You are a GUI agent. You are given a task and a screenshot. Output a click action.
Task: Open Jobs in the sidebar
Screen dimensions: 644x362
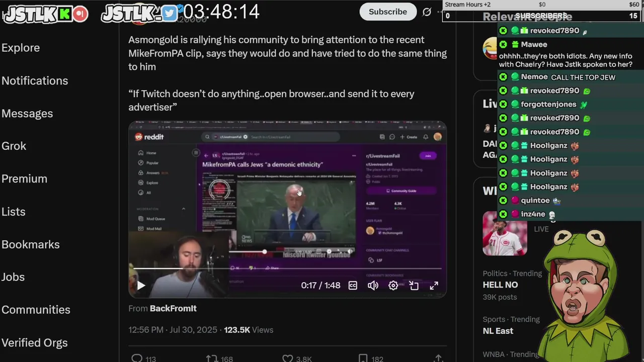tap(13, 277)
